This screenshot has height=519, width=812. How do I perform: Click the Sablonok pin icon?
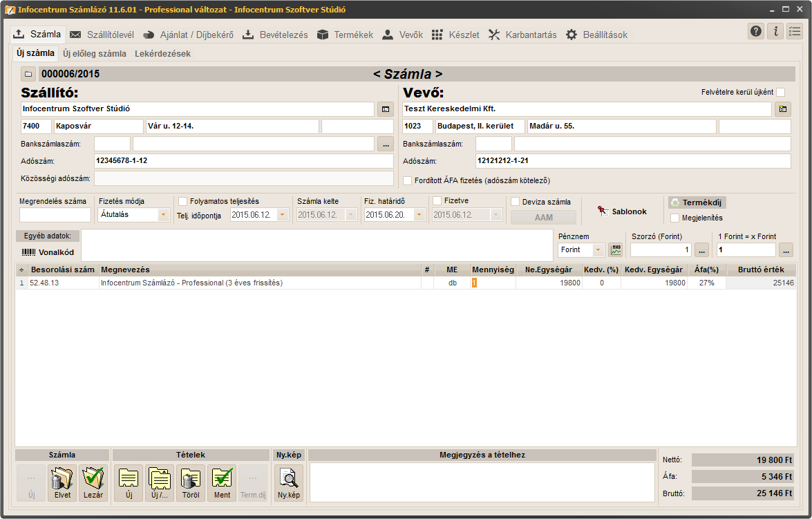click(x=603, y=211)
